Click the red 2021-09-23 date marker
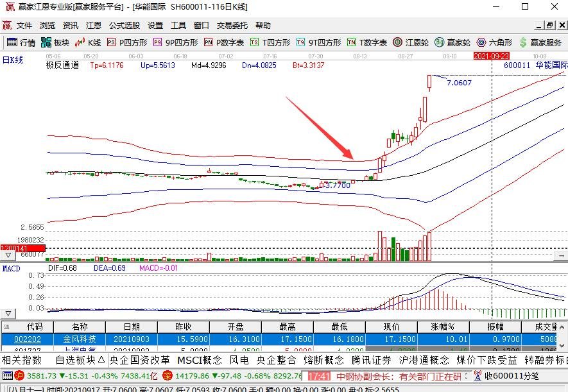This screenshot has width=568, height=392. click(x=492, y=56)
